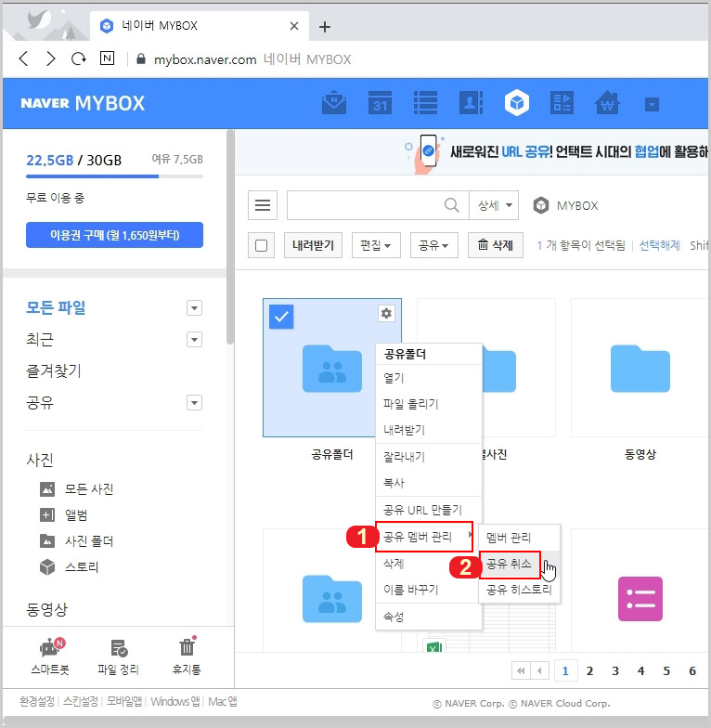Select 모든 파일 in sidebar
This screenshot has width=711, height=728.
56,307
